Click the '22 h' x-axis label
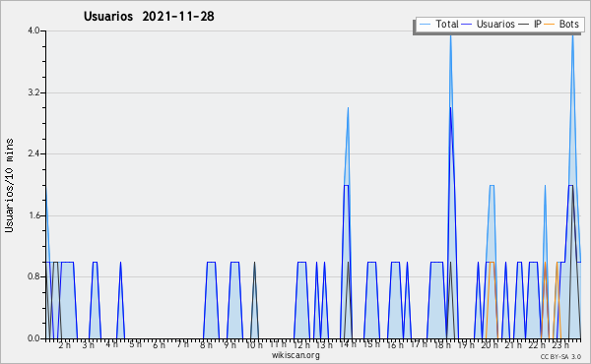The image size is (591, 364). (x=537, y=345)
